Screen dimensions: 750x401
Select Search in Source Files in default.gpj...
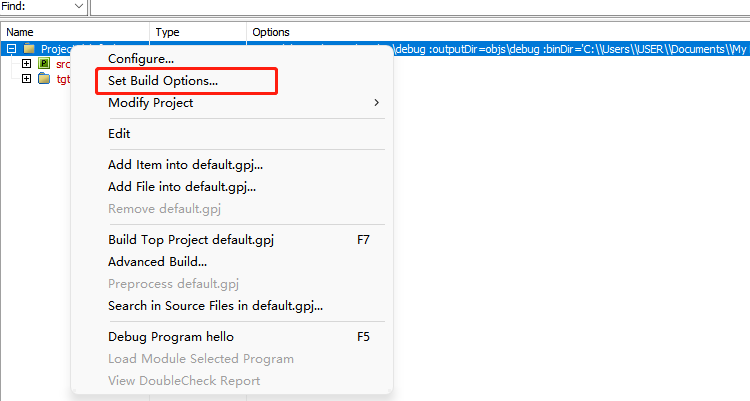click(x=215, y=306)
